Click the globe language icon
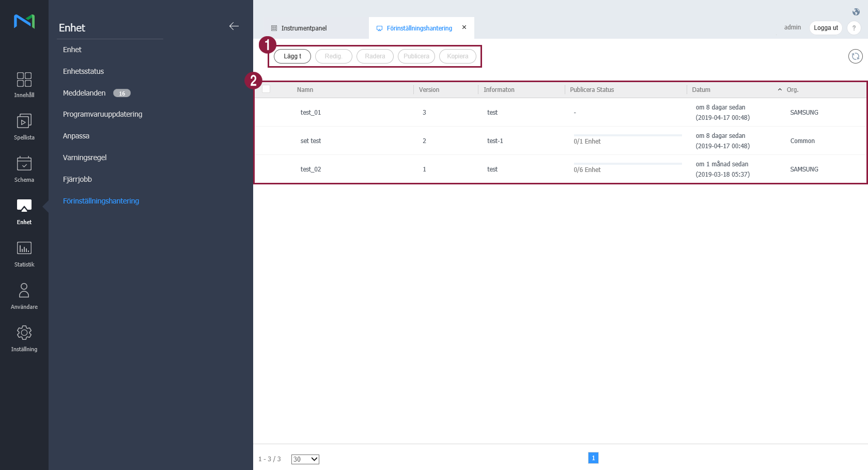Viewport: 868px width, 470px height. [x=856, y=12]
